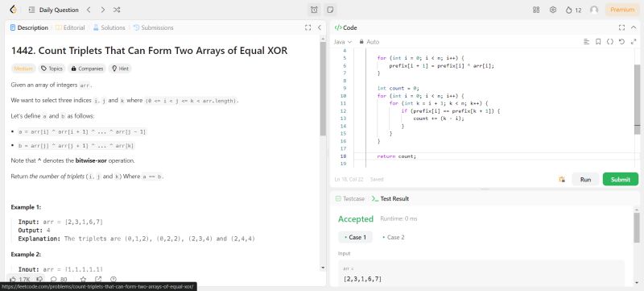Open the Java language dropdown
644x291 pixels.
click(343, 42)
